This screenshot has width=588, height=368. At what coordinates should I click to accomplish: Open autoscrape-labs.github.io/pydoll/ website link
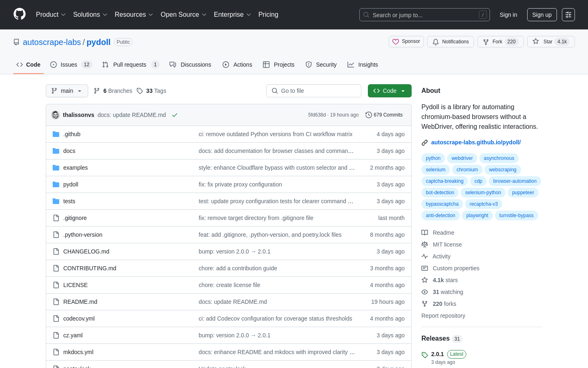point(476,142)
